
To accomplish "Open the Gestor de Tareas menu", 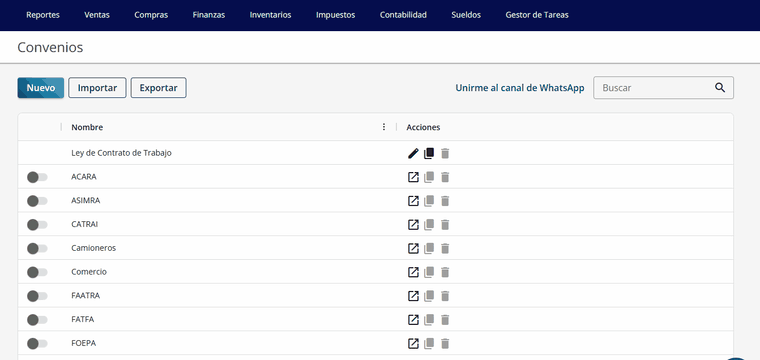I will pyautogui.click(x=537, y=15).
